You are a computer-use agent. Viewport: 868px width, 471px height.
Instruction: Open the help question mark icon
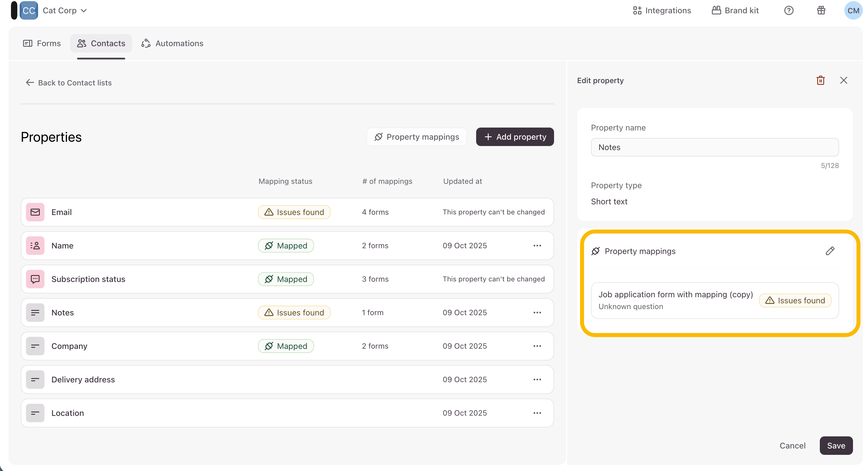pos(788,10)
